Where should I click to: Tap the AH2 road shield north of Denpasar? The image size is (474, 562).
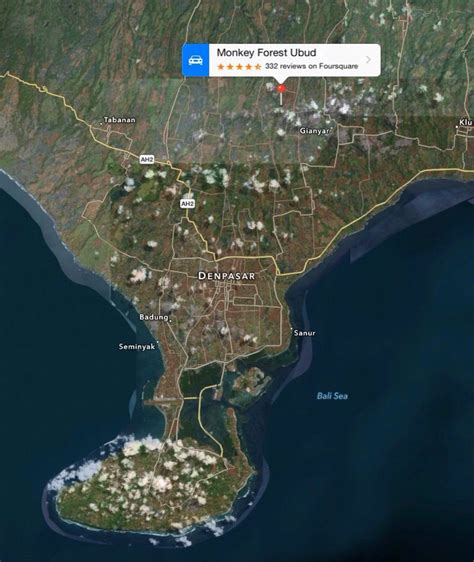point(187,204)
